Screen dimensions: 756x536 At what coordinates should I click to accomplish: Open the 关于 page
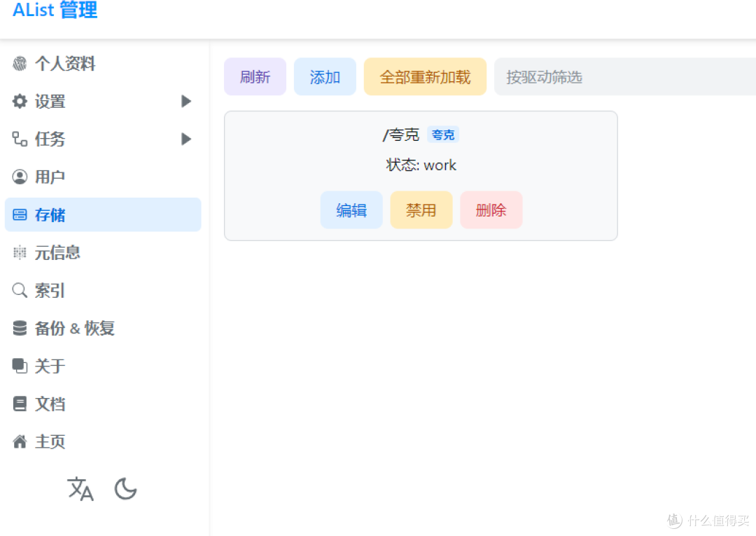(x=103, y=366)
